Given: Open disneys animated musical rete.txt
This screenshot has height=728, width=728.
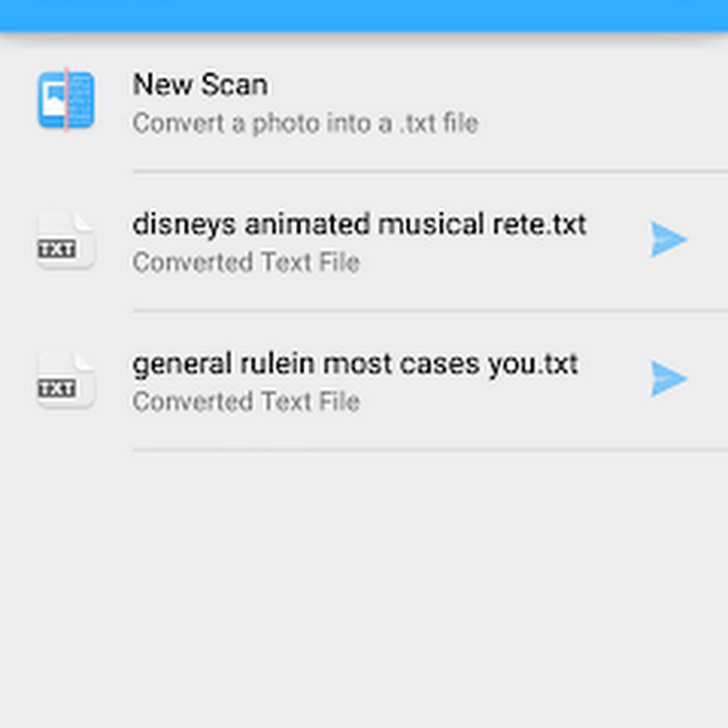Looking at the screenshot, I should (359, 225).
